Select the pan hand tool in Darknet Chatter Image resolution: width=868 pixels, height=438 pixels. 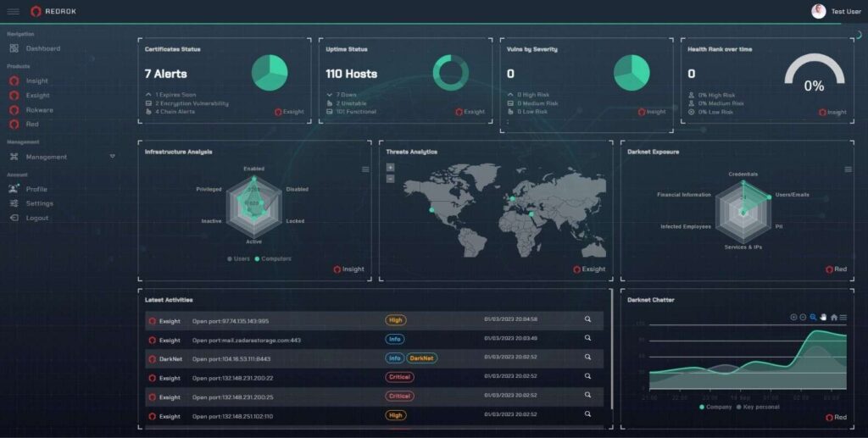(823, 317)
